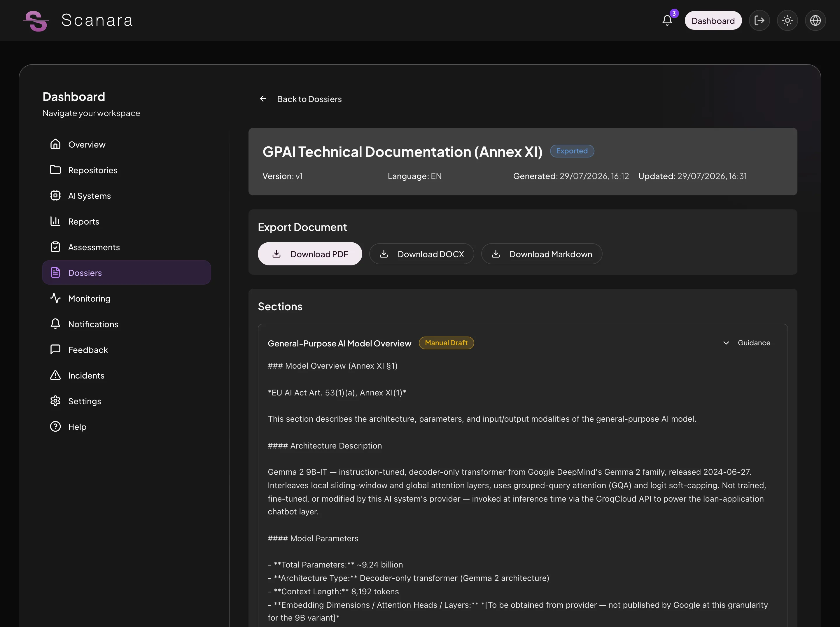840x627 pixels.
Task: Click the Reports bar chart icon
Action: [55, 221]
